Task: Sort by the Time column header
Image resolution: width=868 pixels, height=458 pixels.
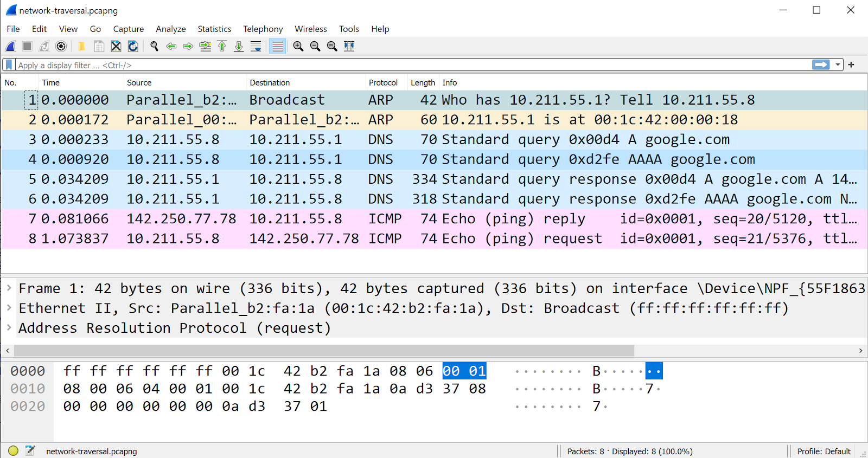Action: (81, 82)
